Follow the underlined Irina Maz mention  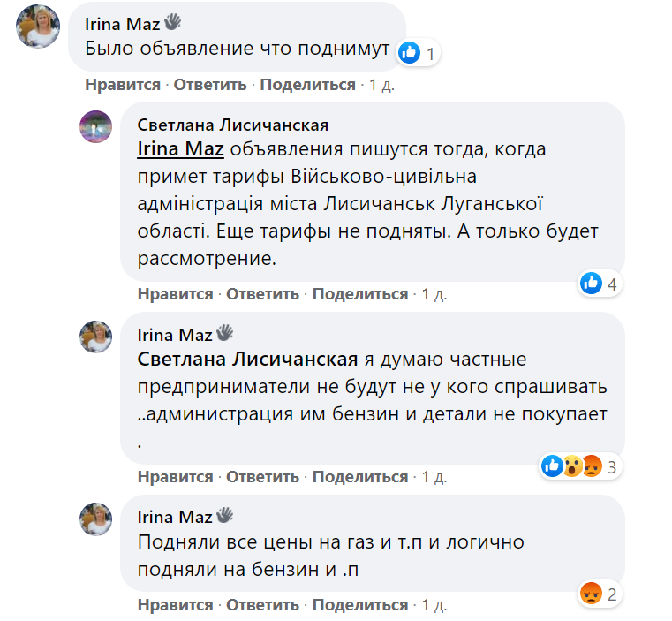tap(180, 148)
